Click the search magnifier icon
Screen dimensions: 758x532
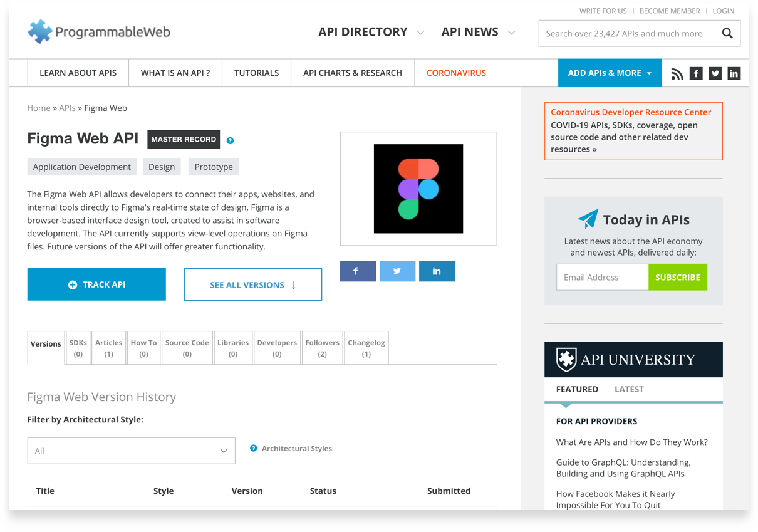click(727, 33)
